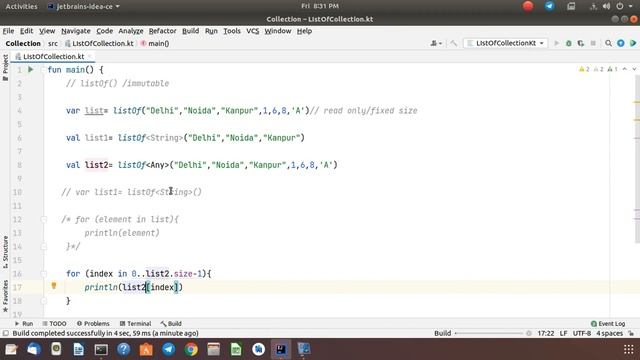The image size is (640, 360).
Task: Click Run with Coverage shield icon
Action: click(x=581, y=43)
